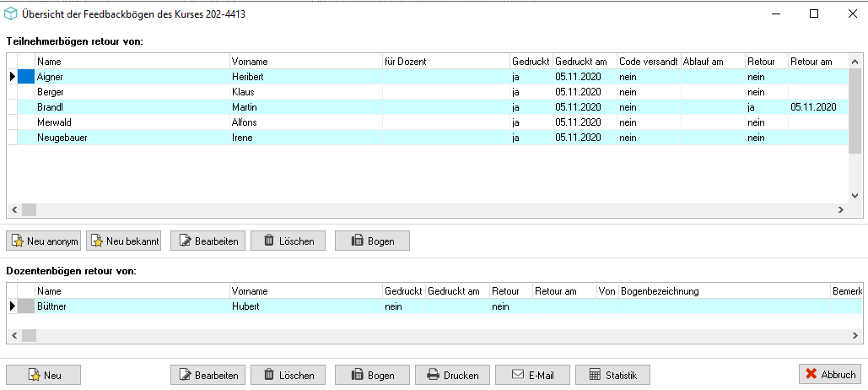Delete lecturer sheet with the lower Löschen button
This screenshot has height=390, width=868.
coord(288,375)
